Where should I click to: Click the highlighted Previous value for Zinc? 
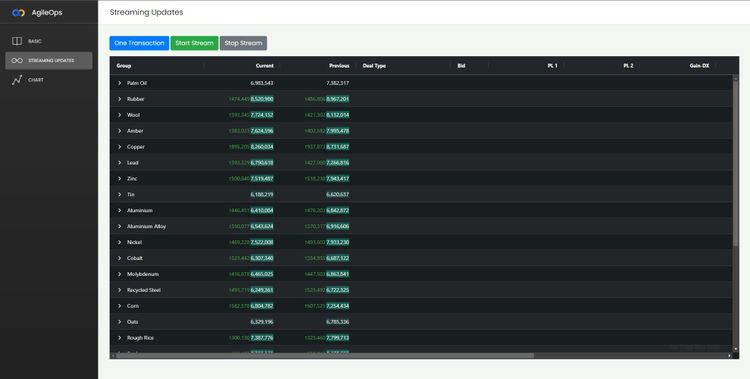[338, 178]
